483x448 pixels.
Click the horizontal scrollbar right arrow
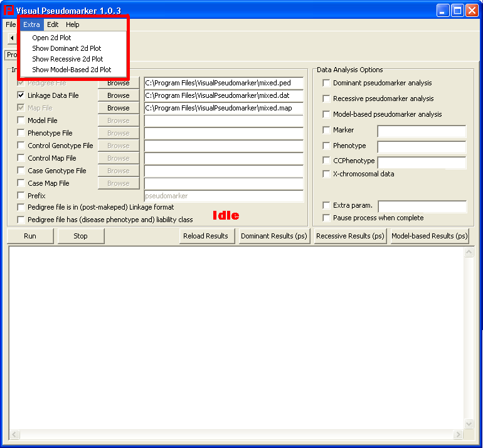pos(458,434)
